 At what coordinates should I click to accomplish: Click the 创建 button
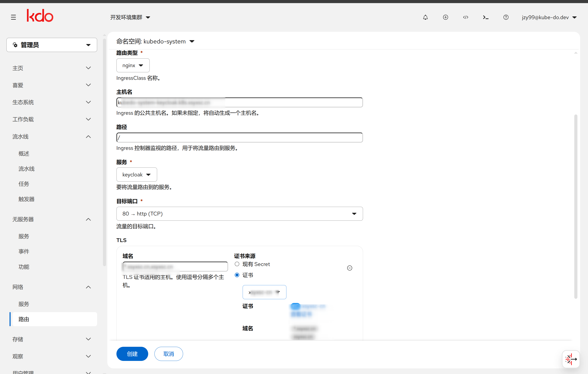tap(132, 354)
